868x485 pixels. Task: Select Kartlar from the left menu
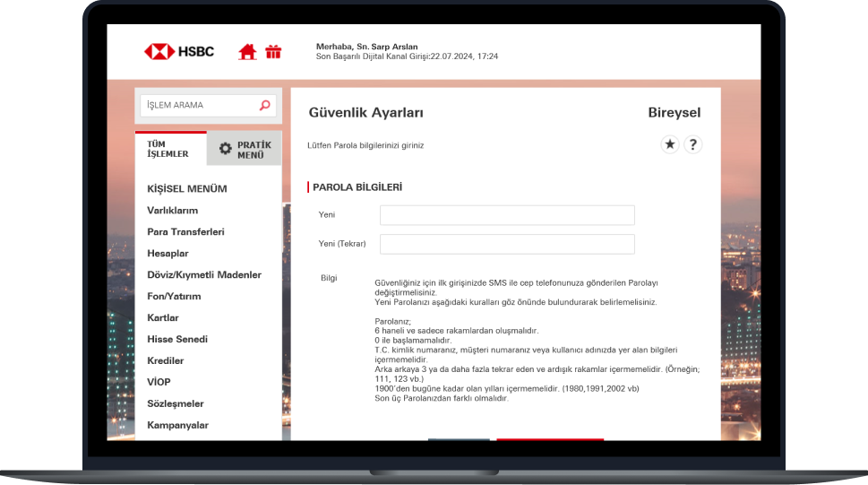(163, 318)
